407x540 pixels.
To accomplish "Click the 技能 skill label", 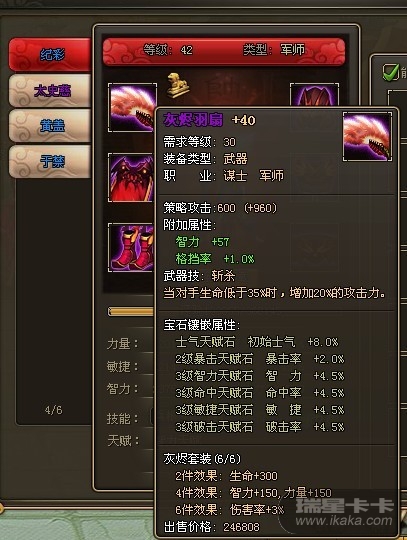I will [x=123, y=419].
